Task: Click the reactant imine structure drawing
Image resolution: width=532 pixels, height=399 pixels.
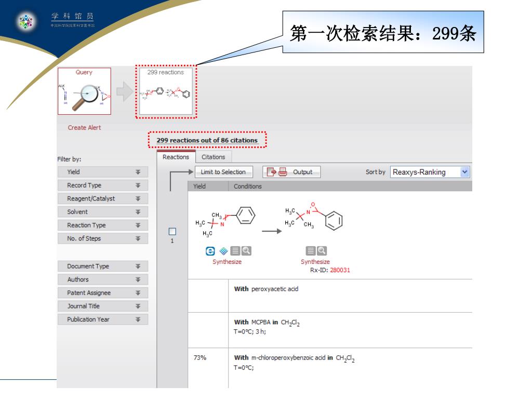Action: (x=225, y=221)
